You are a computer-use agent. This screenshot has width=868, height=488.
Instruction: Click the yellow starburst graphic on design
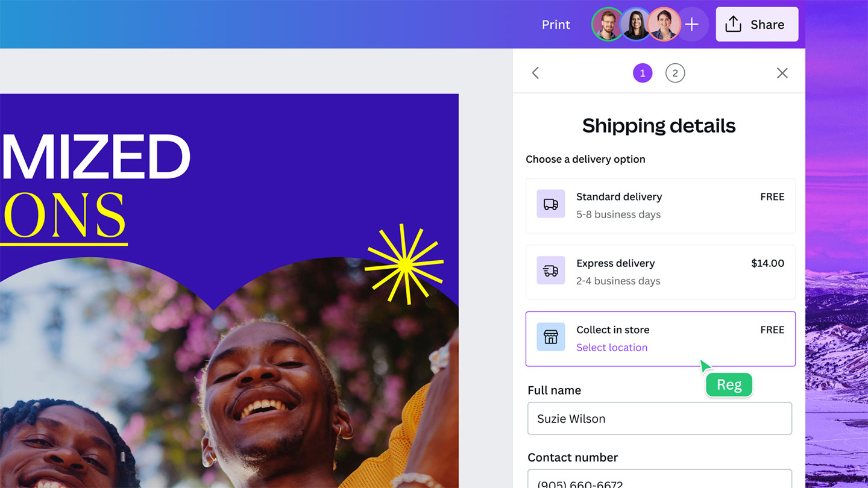pos(404,264)
